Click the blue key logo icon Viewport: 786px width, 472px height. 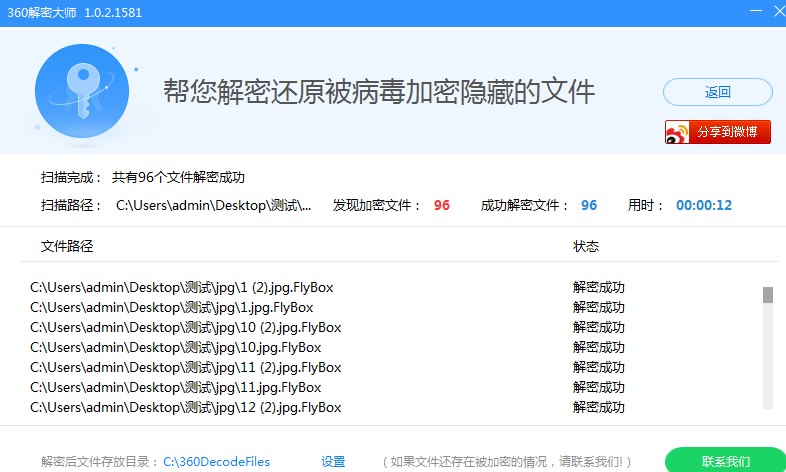[x=81, y=90]
